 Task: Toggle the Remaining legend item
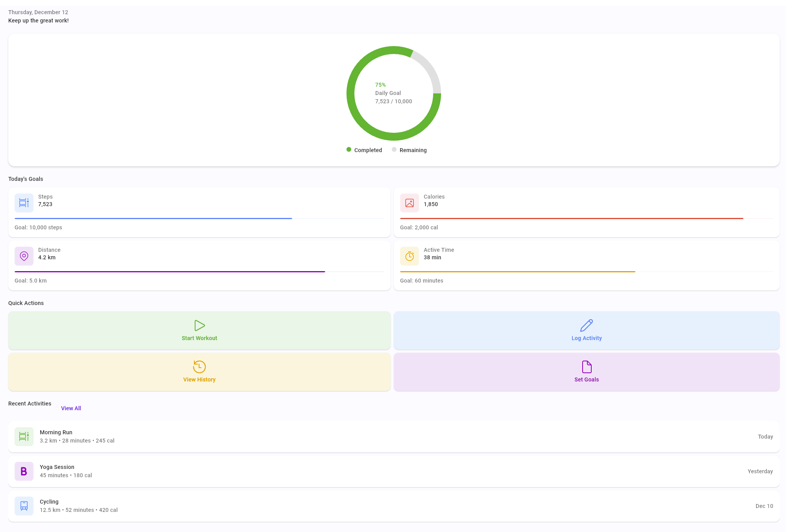(x=409, y=150)
